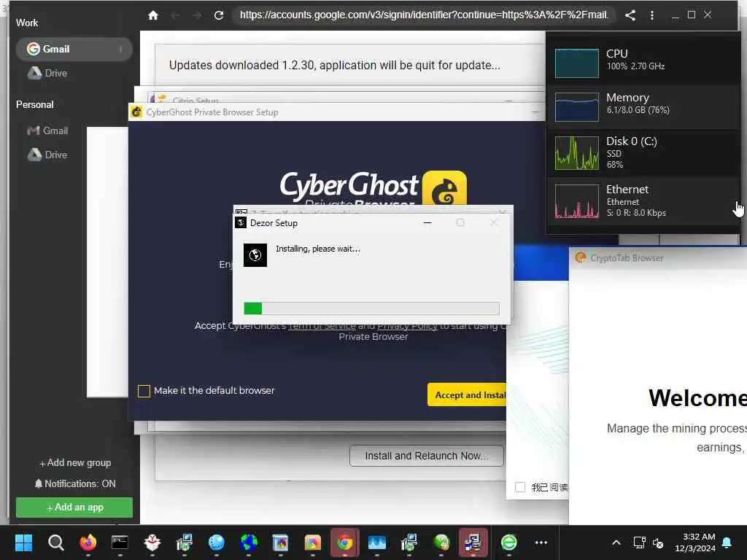Click the Work group header

point(27,23)
